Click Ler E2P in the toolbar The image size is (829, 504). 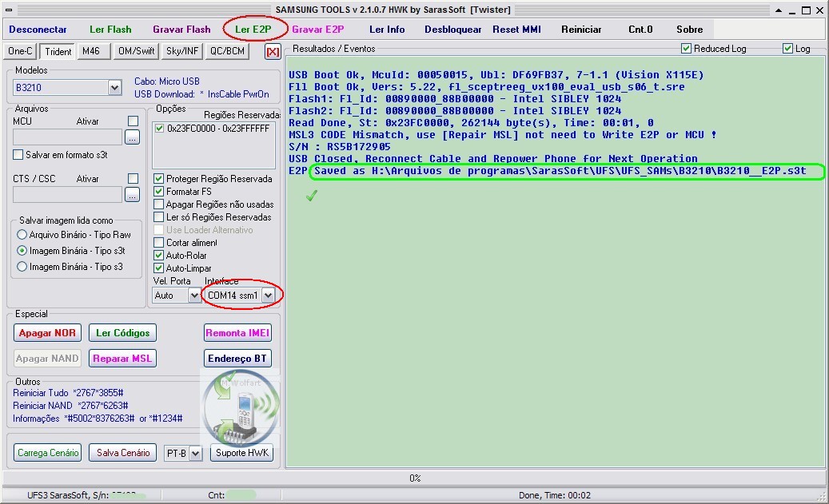click(253, 30)
